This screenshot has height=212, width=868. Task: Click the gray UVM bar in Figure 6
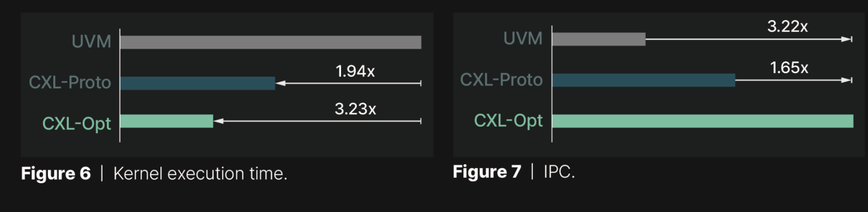(x=270, y=42)
